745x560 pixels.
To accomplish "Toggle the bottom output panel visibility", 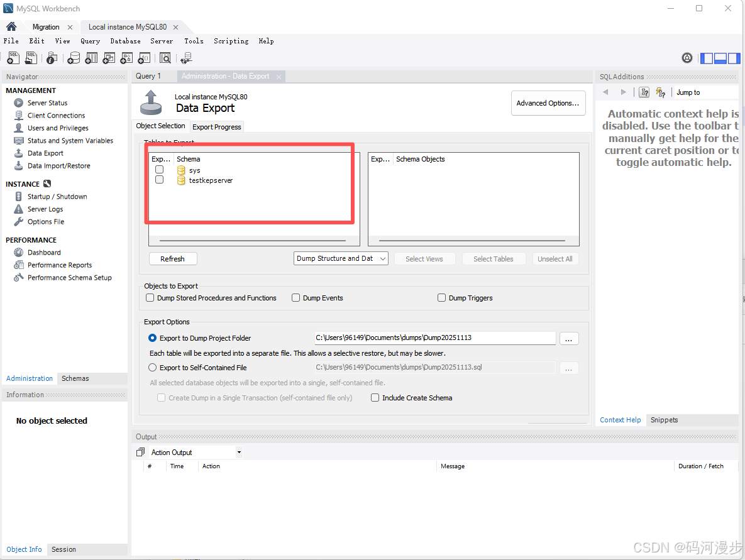I will coord(720,58).
